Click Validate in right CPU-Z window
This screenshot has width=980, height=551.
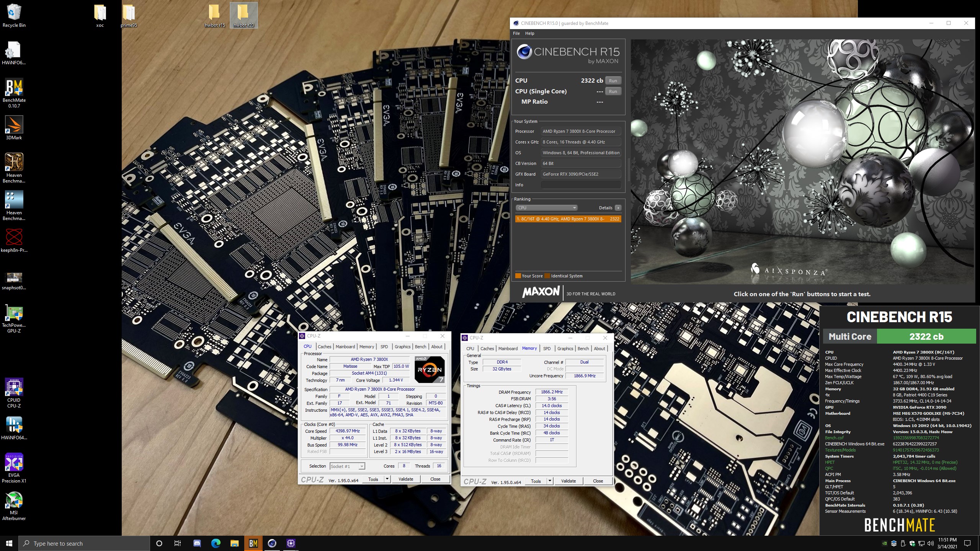point(568,481)
